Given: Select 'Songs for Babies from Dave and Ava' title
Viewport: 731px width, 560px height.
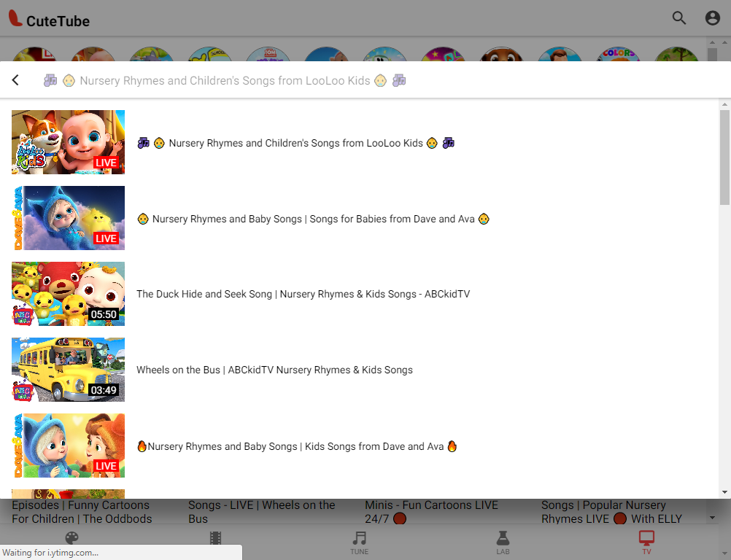Looking at the screenshot, I should pyautogui.click(x=313, y=219).
